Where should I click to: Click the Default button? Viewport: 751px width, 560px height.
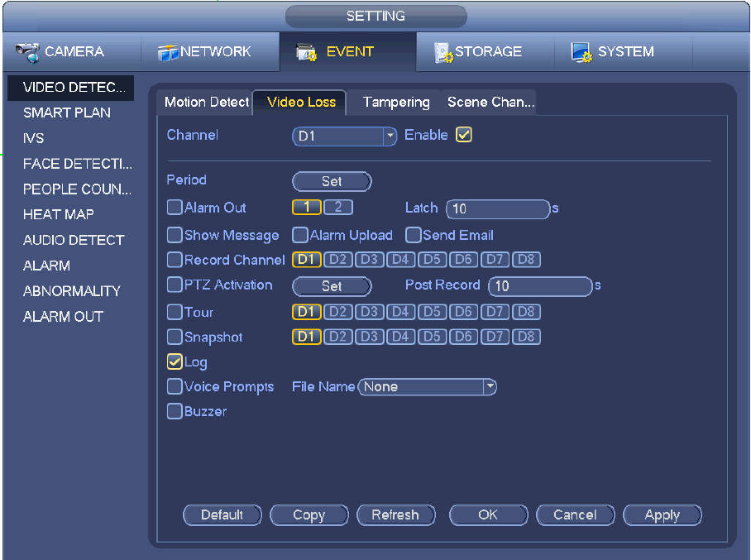pos(222,515)
